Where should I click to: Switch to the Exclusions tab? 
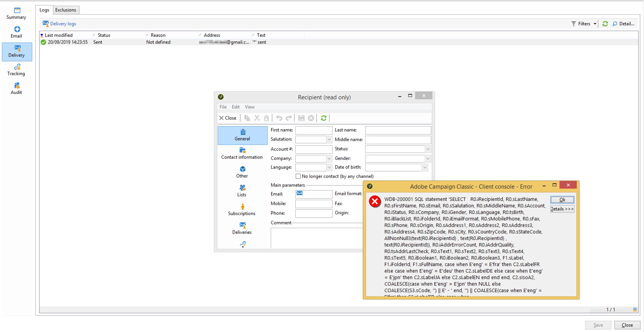[65, 10]
